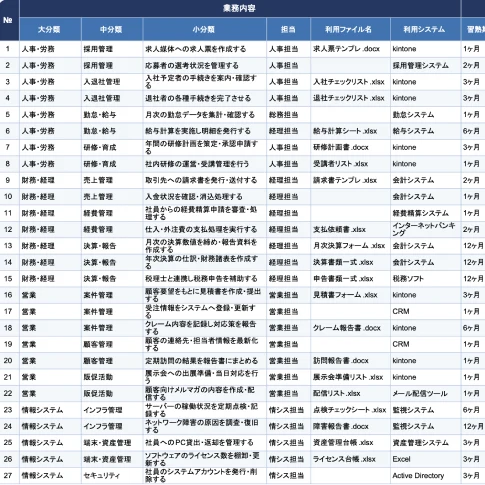Viewport: 485px width, 485px height.
Task: Select cell 資産管理台帳.xlsx
Action: pos(350,443)
